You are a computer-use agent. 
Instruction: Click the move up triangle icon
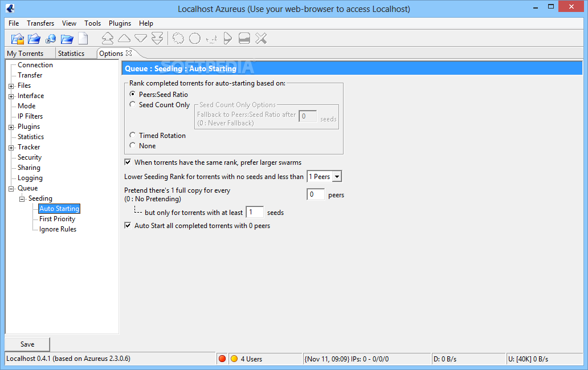[124, 38]
